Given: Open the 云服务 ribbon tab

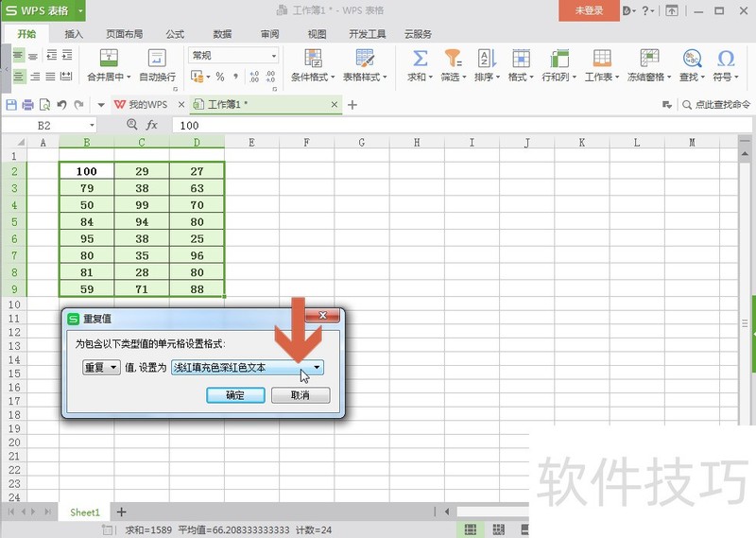Looking at the screenshot, I should 418,34.
